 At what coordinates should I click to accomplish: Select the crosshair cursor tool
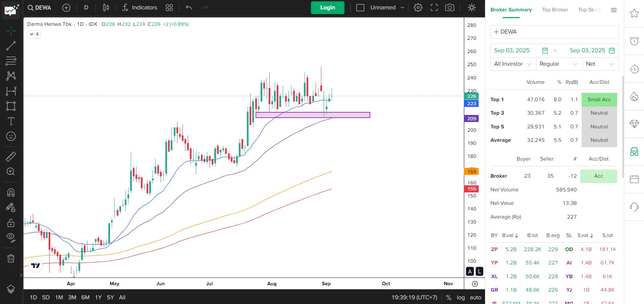[x=11, y=31]
